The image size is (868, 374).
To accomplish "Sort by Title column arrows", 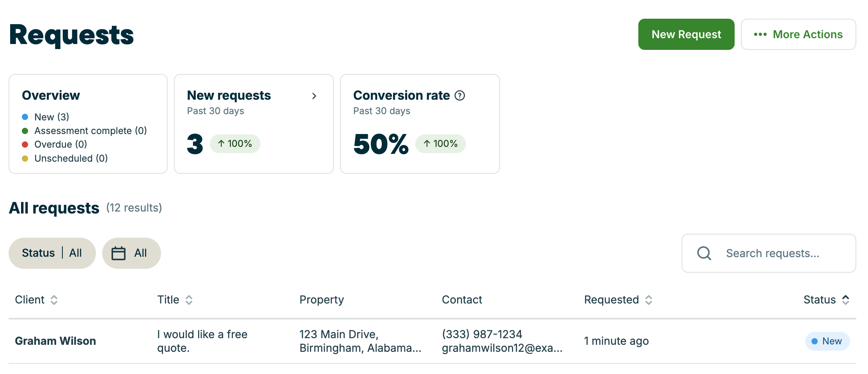I will (189, 300).
